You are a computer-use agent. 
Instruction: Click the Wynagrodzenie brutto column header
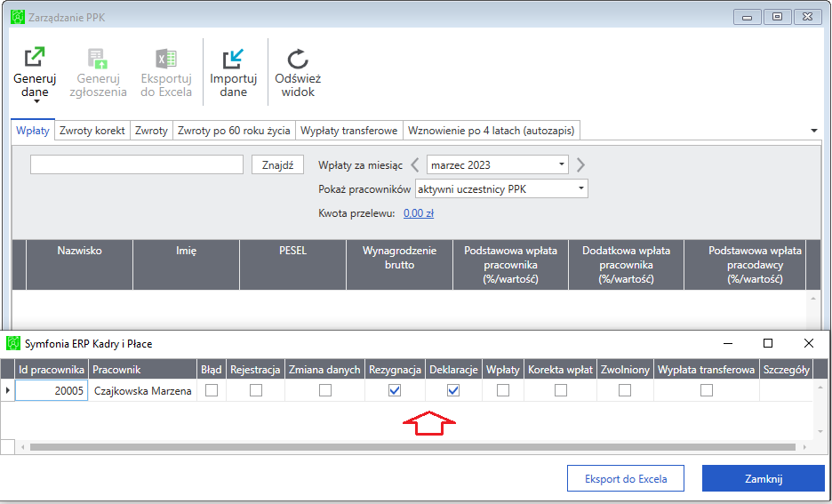point(399,264)
